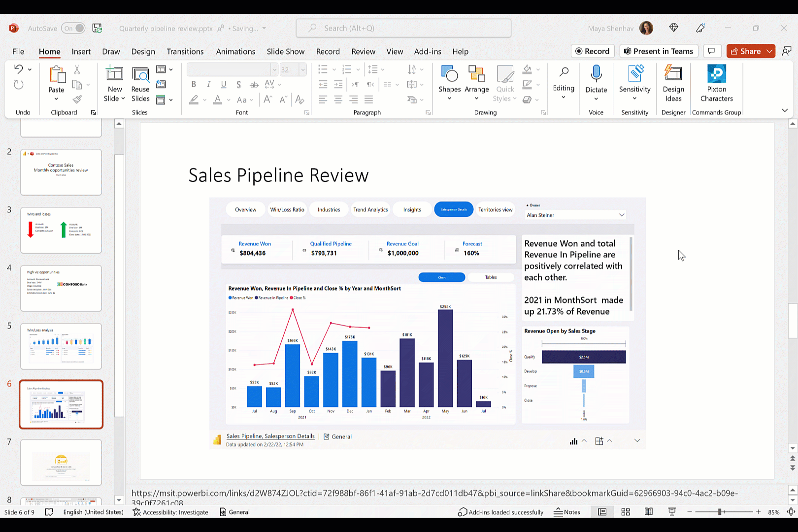Start Dictate voice typing

(x=596, y=79)
